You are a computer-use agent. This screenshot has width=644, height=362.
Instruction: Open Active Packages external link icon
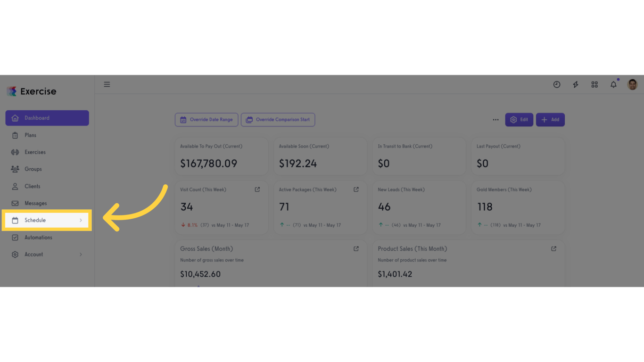coord(356,189)
